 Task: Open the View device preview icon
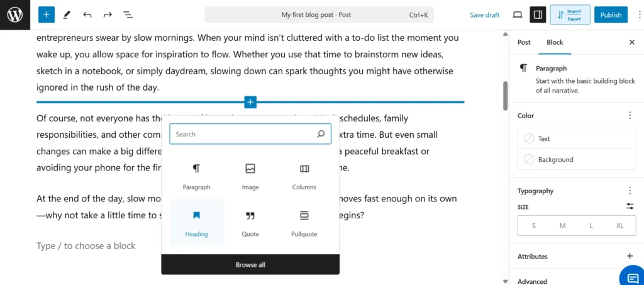[518, 14]
